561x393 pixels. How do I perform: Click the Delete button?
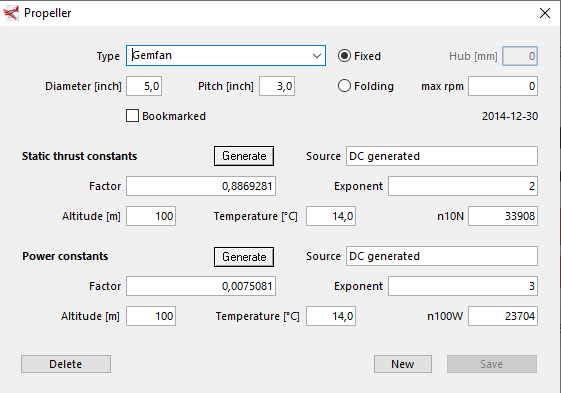pos(66,364)
